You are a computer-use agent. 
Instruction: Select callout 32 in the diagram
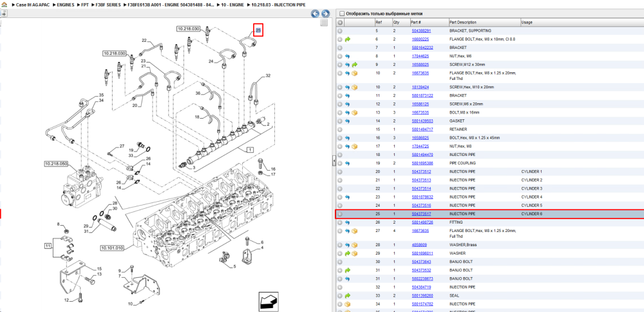point(268,75)
